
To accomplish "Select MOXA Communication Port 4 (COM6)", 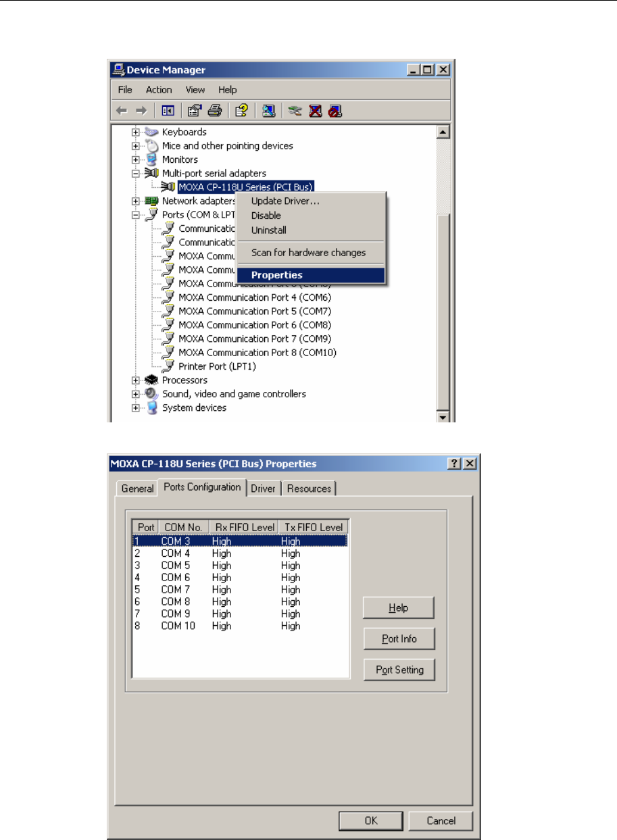I will (x=255, y=297).
